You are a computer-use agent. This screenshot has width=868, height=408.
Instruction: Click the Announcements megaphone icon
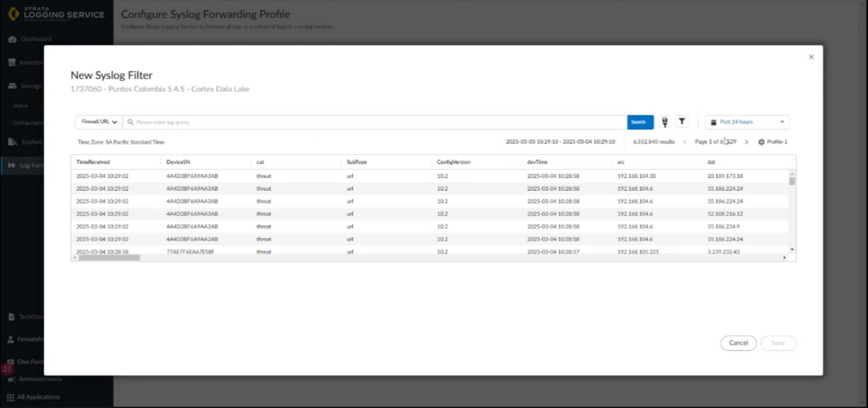pyautogui.click(x=12, y=380)
